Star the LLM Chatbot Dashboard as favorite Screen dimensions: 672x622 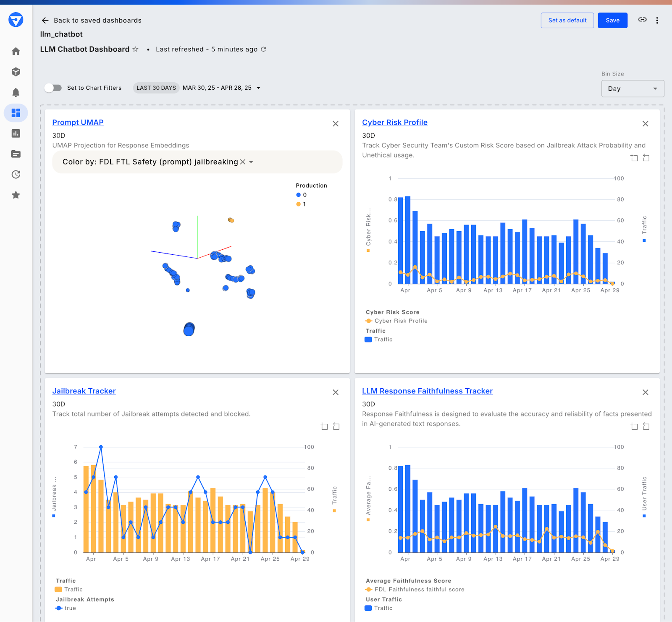pos(135,49)
